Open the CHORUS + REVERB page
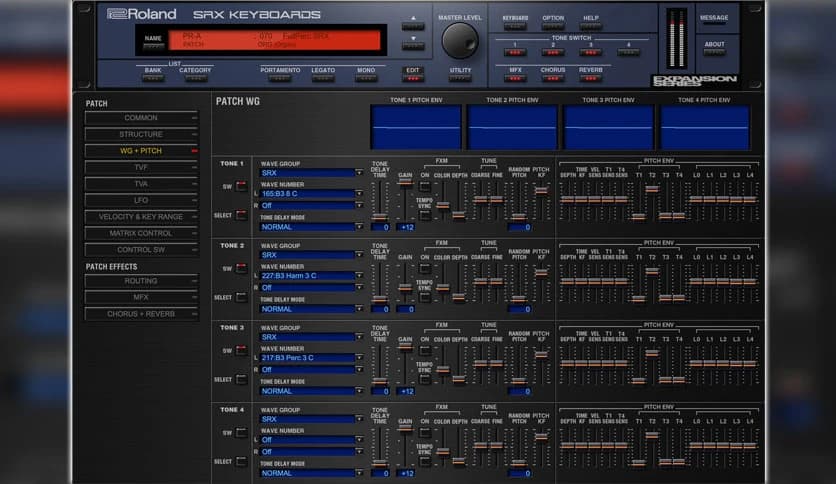 pyautogui.click(x=141, y=314)
